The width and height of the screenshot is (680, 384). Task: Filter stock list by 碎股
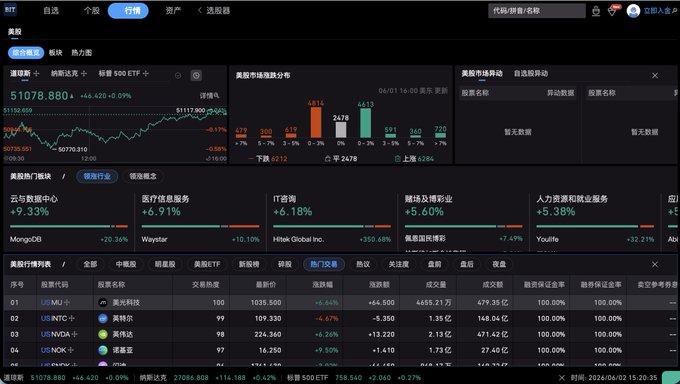click(284, 264)
